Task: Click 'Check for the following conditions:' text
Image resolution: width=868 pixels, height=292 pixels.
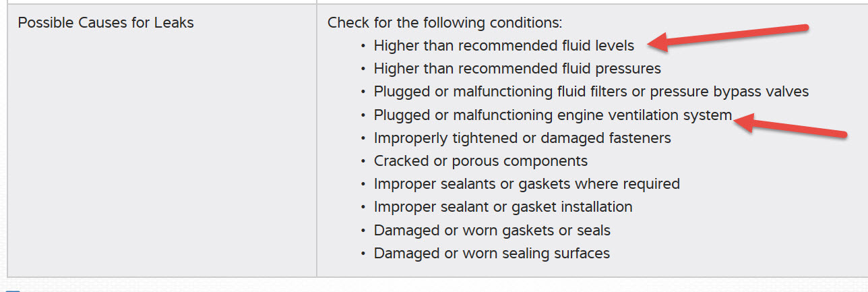Action: click(445, 23)
